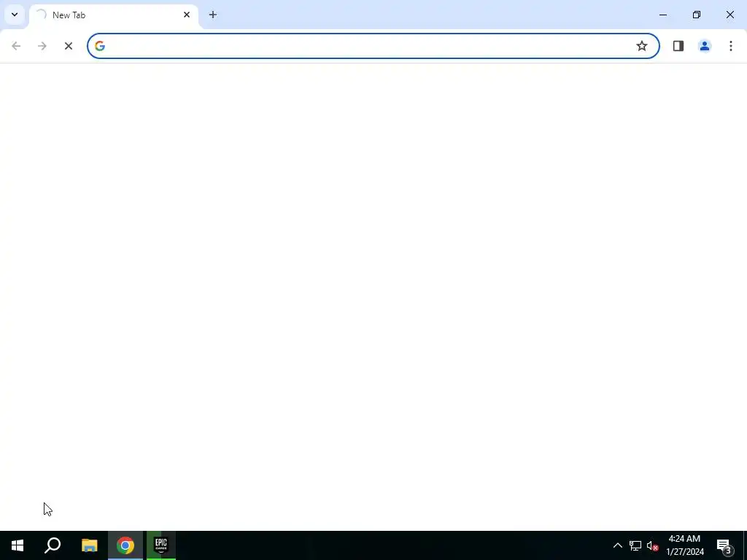Go back to the previous page
Screen dimensions: 747x560
[x=16, y=46]
